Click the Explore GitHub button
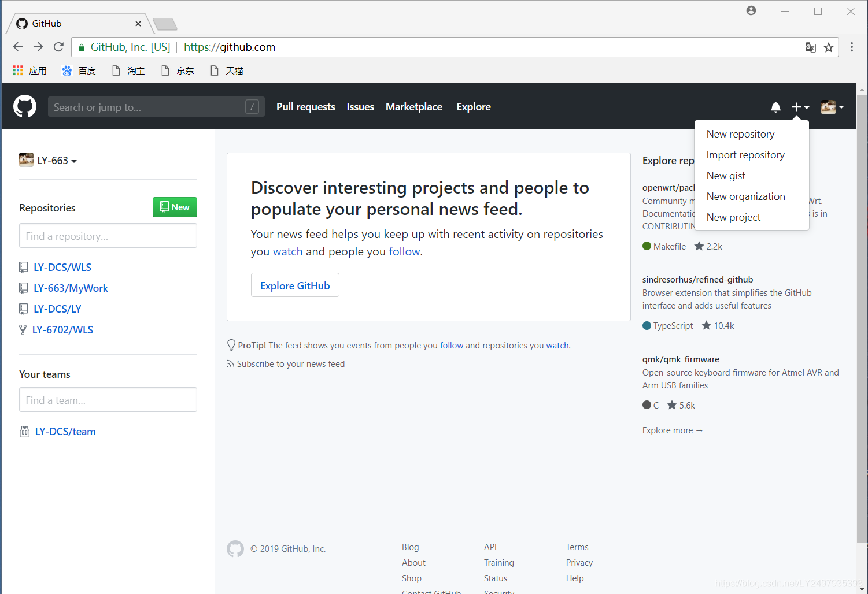The height and width of the screenshot is (594, 868). coord(295,285)
